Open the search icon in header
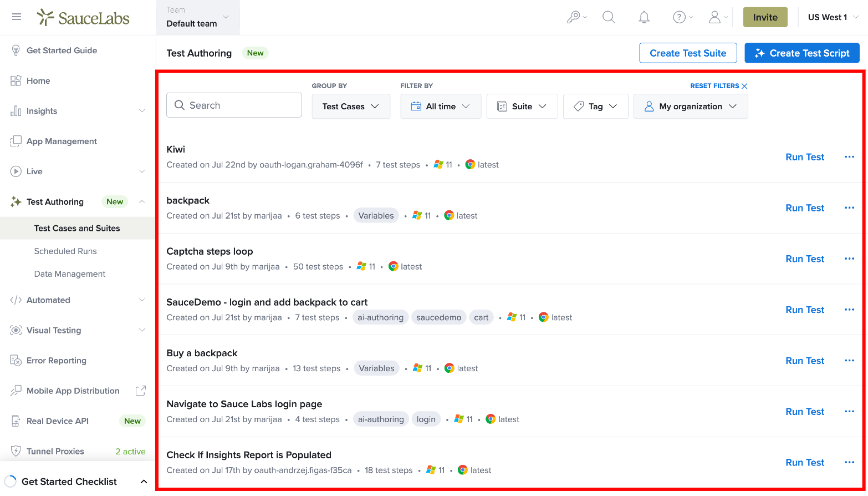868x496 pixels. coord(609,17)
